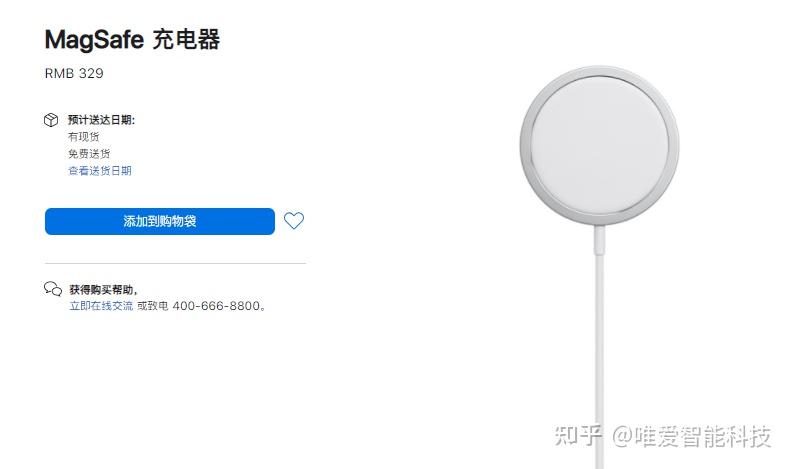Viewport: 791px width, 469px height.
Task: Click the divider line below the button
Action: point(175,263)
